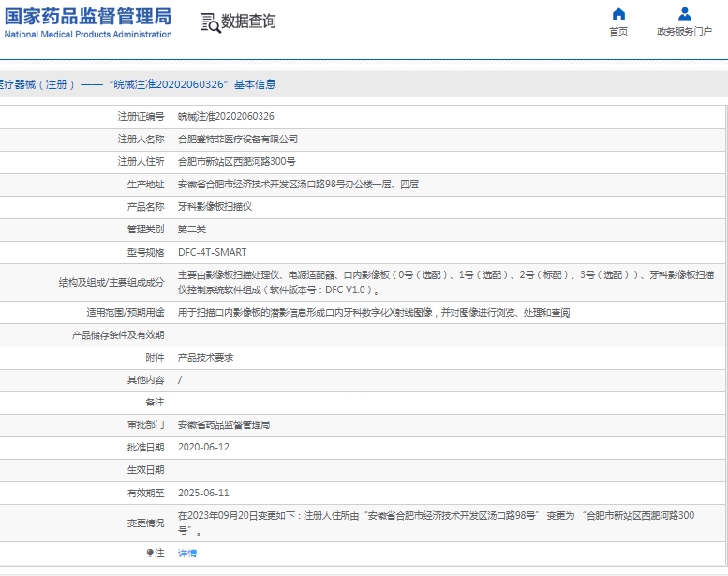
Task: Click the 产品名称 row label
Action: tap(146, 207)
